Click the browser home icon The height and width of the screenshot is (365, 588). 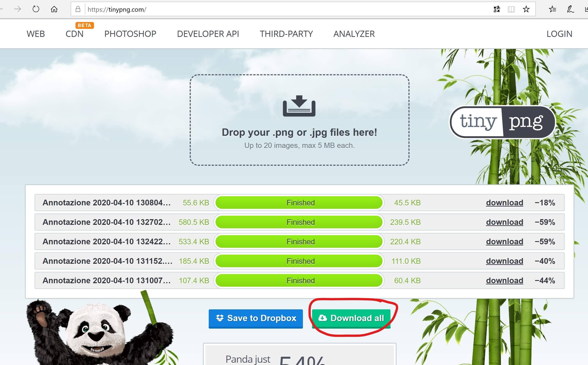pyautogui.click(x=54, y=9)
